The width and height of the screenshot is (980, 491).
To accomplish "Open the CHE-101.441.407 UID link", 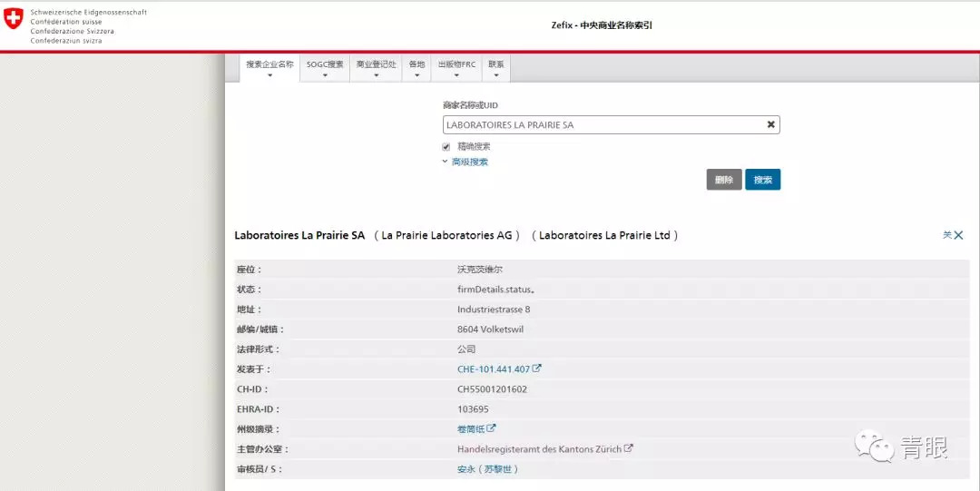I will click(494, 369).
